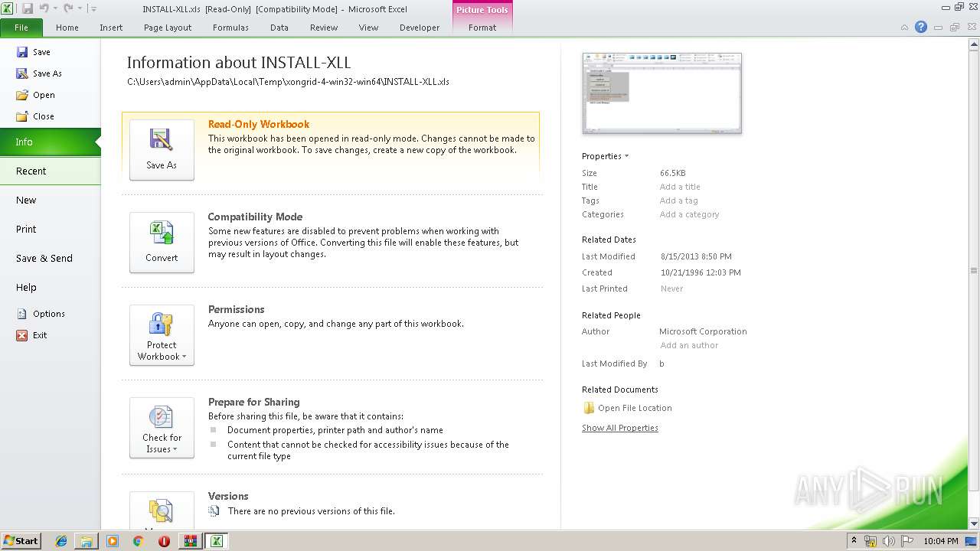Screen dimensions: 980x551
Task: Click the Show All Properties link
Action: (620, 428)
